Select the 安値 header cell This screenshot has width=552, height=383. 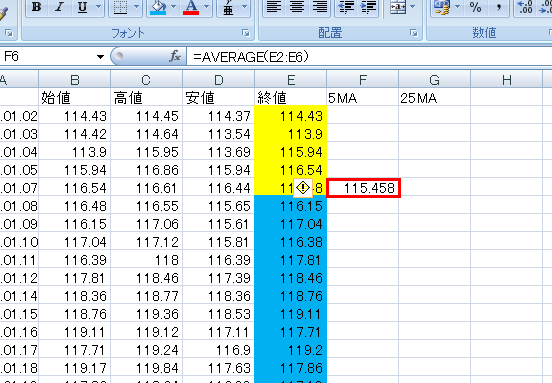(x=219, y=97)
